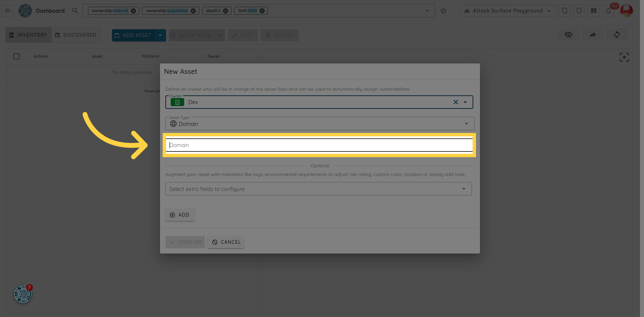Click the refresh icon in toolbar
Image resolution: width=644 pixels, height=317 pixels.
(x=616, y=35)
